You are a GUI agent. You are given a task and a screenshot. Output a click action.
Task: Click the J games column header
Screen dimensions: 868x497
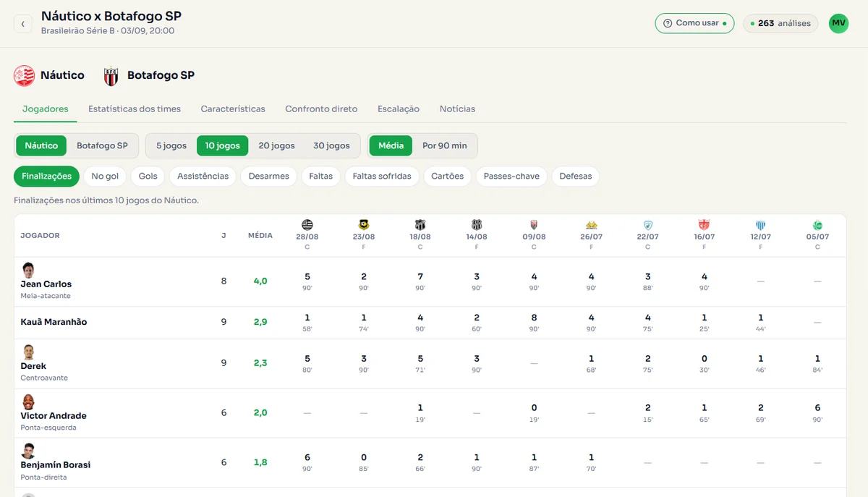[224, 236]
